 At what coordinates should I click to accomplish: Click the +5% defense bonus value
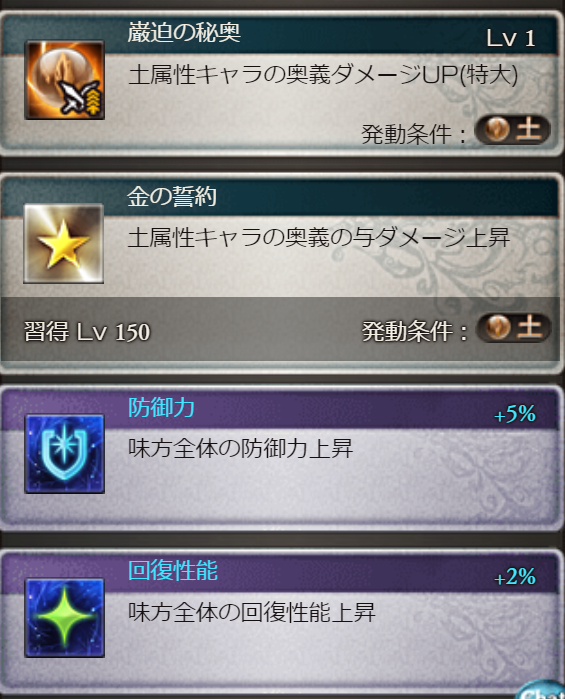coord(515,414)
